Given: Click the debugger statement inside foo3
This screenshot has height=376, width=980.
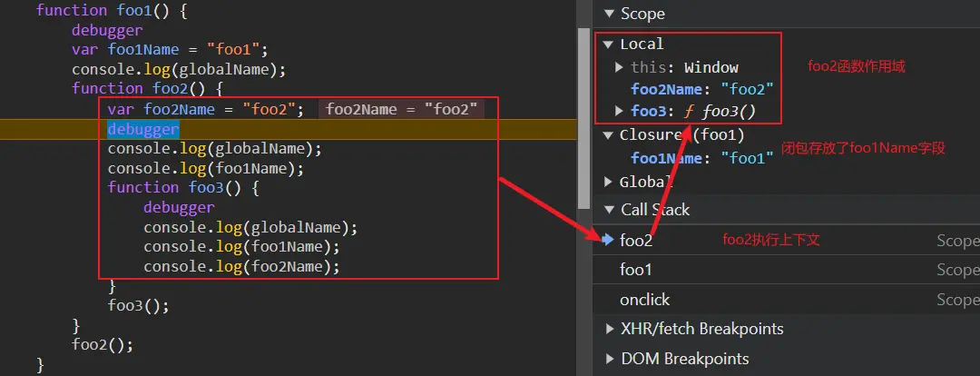Looking at the screenshot, I should (179, 207).
